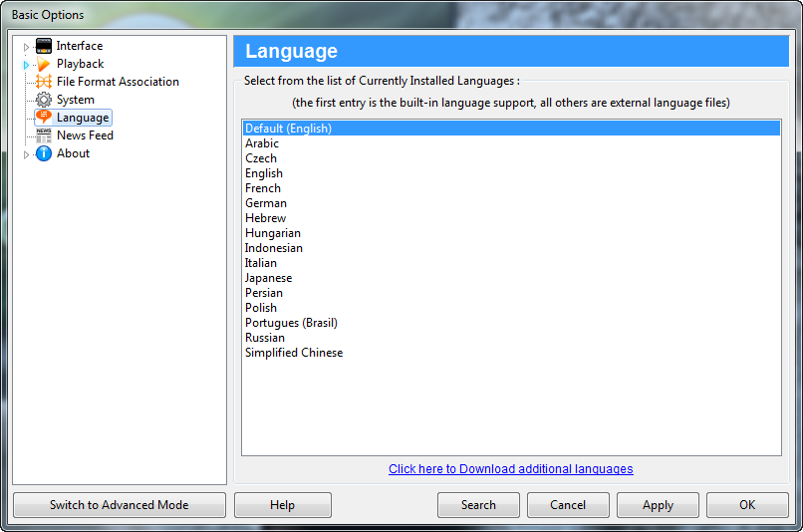
Task: Click the Language speech bubble icon
Action: (44, 118)
